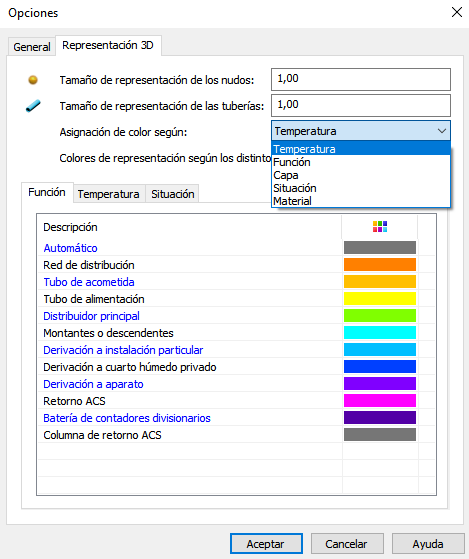Choose Capa in the dropdown list
469x559 pixels.
[x=361, y=175]
